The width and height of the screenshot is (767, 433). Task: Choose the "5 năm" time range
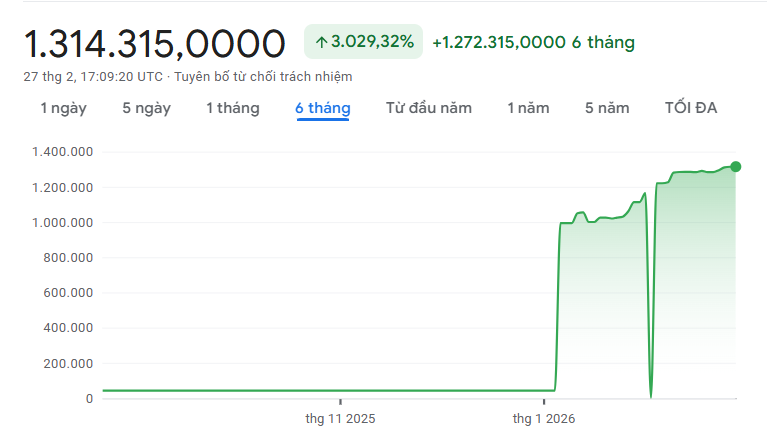607,108
